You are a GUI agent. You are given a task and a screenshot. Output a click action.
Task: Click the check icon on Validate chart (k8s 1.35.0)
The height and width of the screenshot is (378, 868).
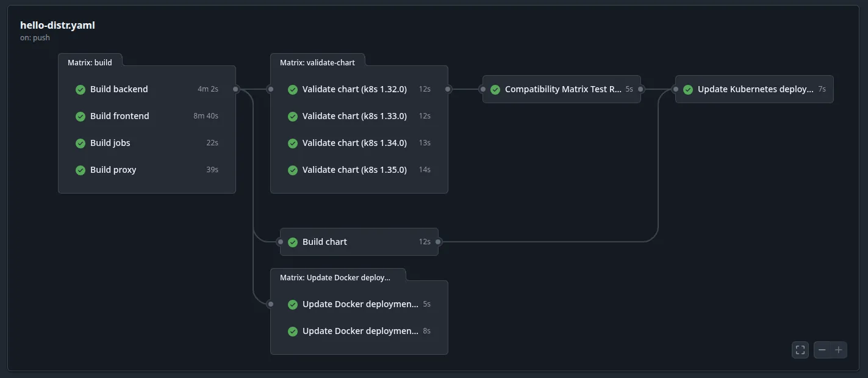(292, 170)
